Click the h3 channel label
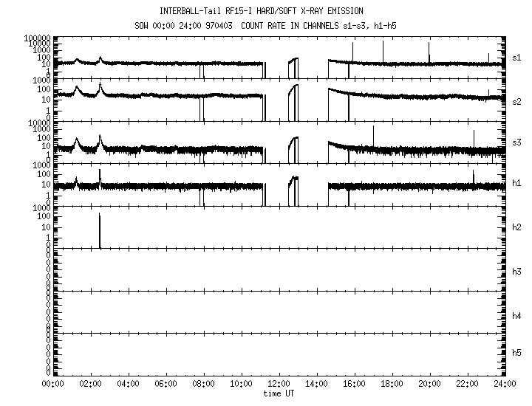Image resolution: width=532 pixels, height=406 pixels. [518, 272]
